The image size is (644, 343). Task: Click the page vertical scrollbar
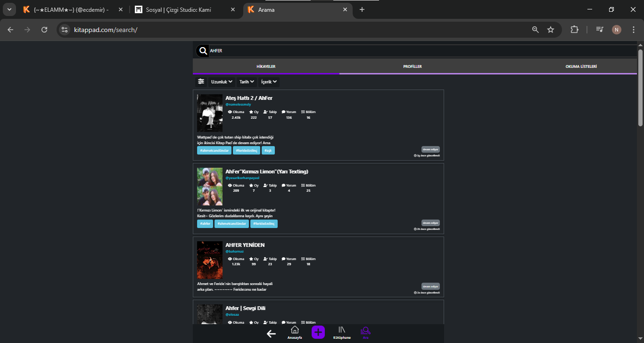pyautogui.click(x=640, y=87)
